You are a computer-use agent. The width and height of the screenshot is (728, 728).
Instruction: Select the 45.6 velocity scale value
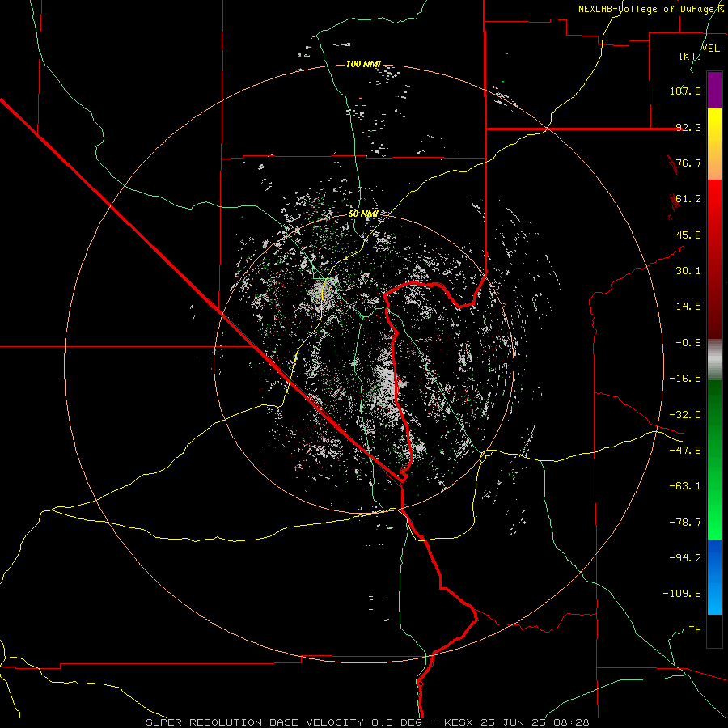click(688, 235)
